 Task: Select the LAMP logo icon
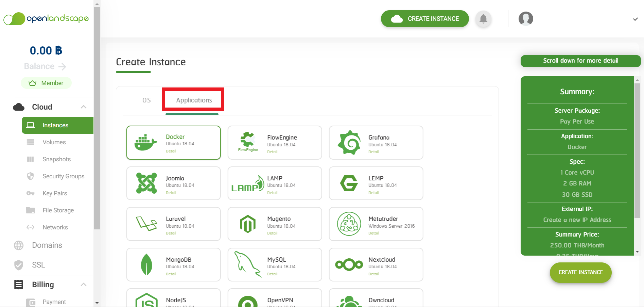pos(248,184)
